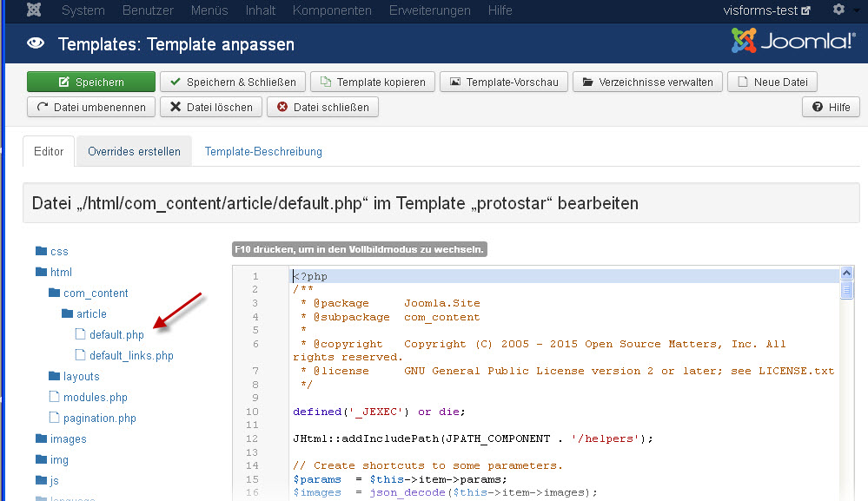Click the layouts folder icon
Image resolution: width=868 pixels, height=501 pixels.
point(54,376)
